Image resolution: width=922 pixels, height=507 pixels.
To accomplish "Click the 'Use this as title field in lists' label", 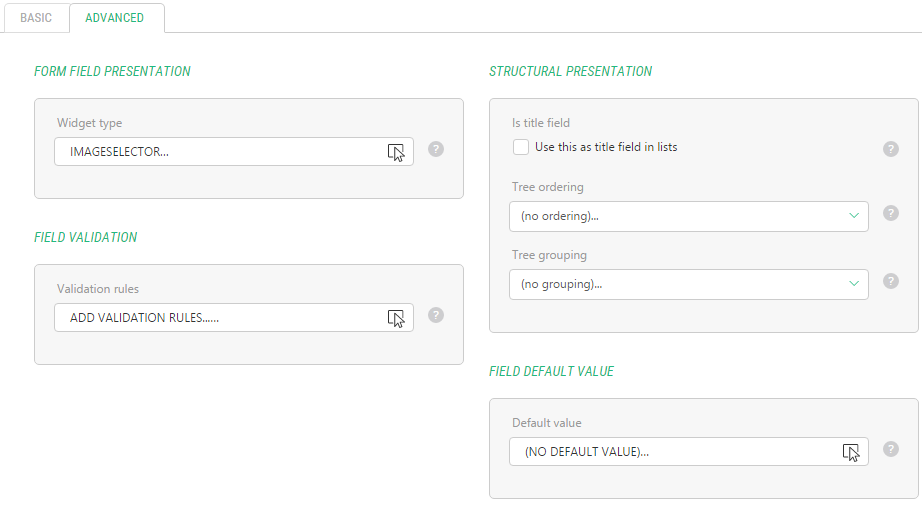I will (606, 147).
